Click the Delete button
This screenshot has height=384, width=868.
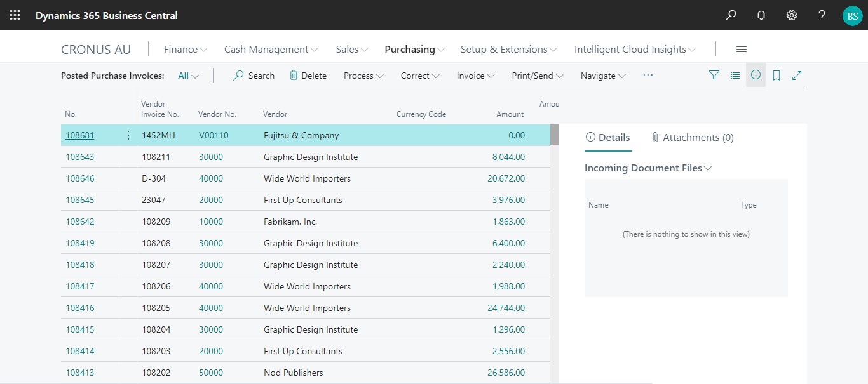click(308, 76)
